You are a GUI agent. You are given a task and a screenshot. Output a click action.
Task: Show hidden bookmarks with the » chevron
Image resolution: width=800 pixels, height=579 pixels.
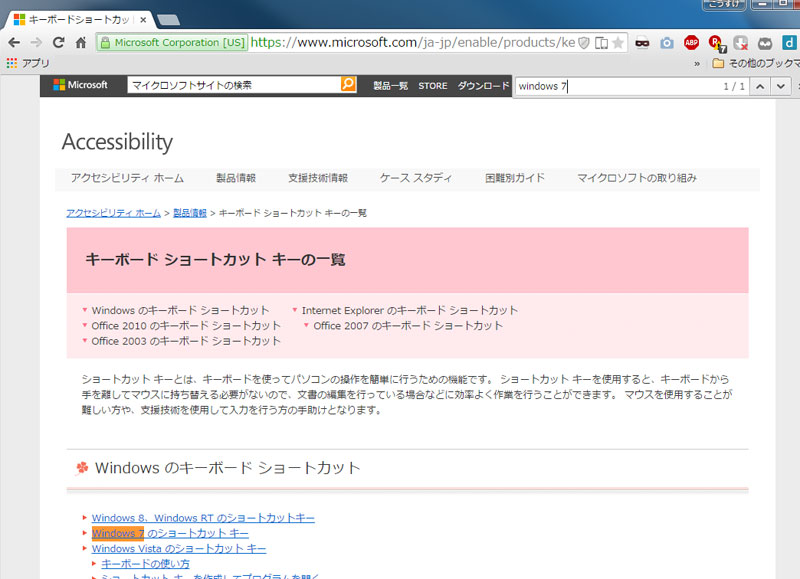click(x=697, y=64)
